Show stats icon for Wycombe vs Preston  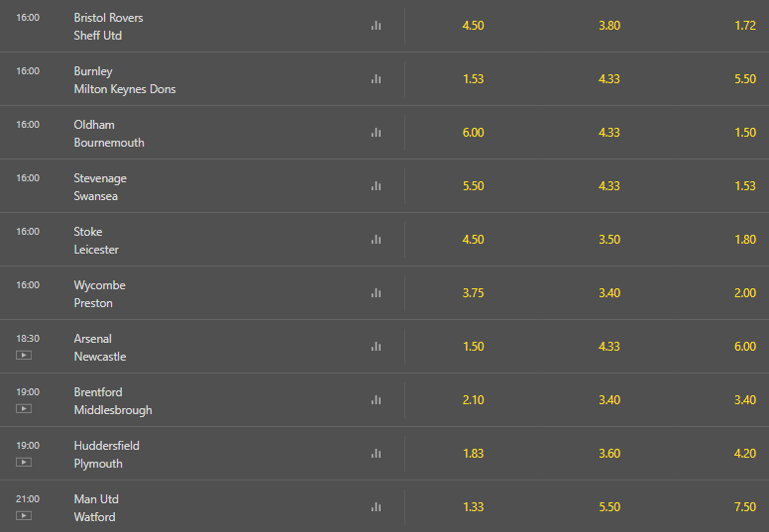pos(377,292)
